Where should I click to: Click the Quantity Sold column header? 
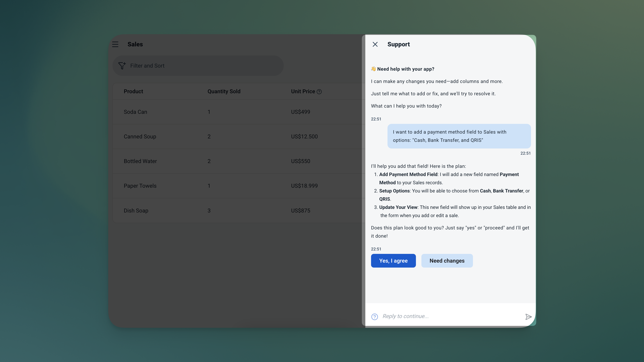point(224,91)
